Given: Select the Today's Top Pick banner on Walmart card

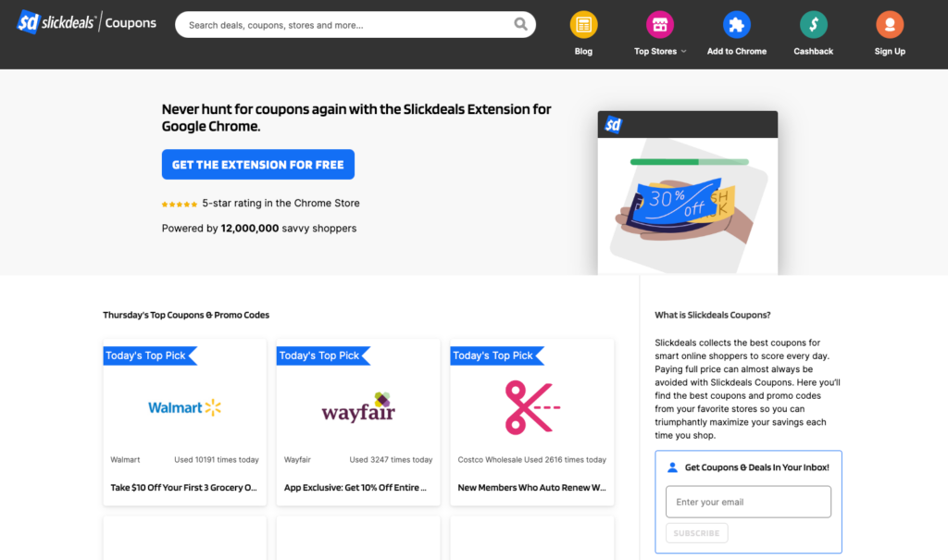Looking at the screenshot, I should 148,355.
